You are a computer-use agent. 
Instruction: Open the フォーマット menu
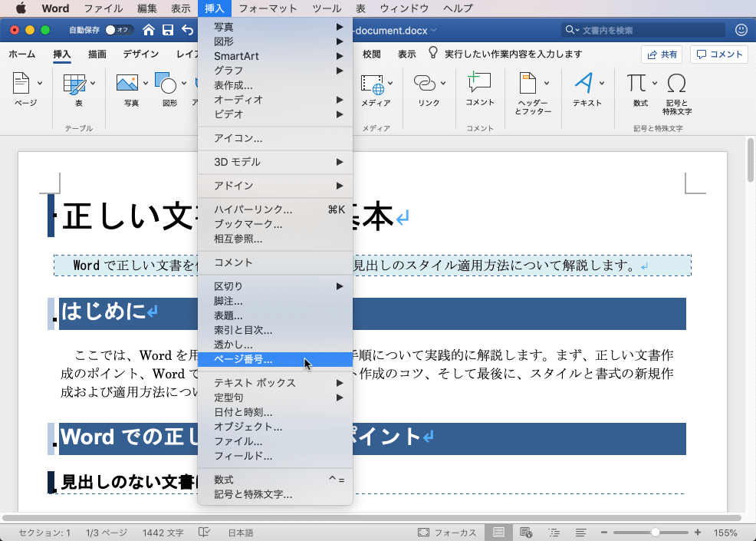pos(268,8)
